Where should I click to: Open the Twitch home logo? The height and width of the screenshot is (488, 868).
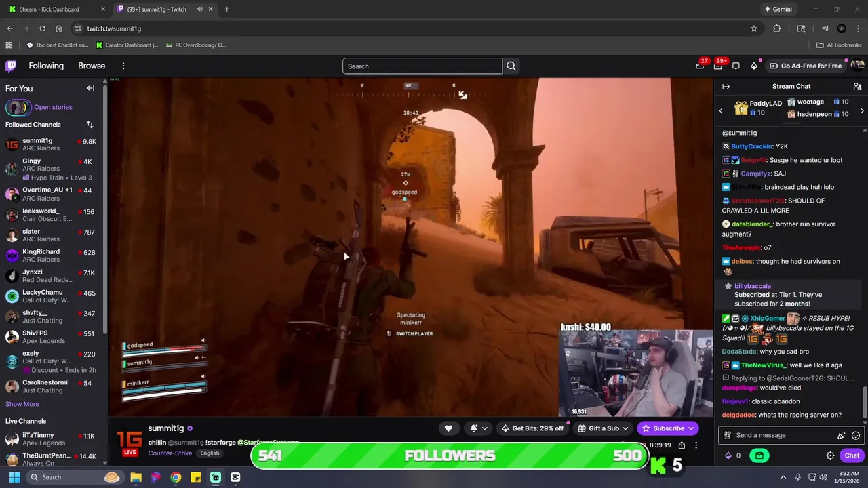(x=11, y=66)
